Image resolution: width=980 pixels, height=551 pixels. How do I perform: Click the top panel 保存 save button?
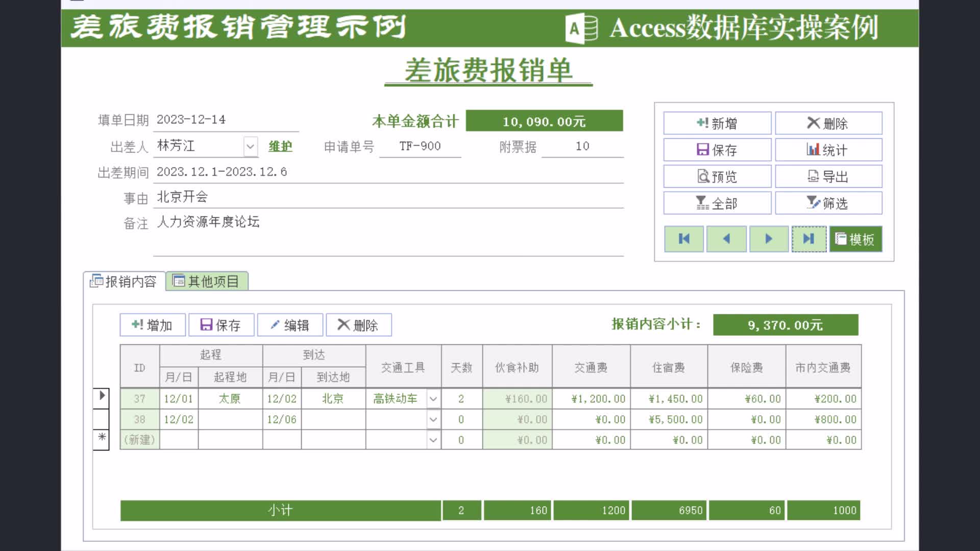717,150
